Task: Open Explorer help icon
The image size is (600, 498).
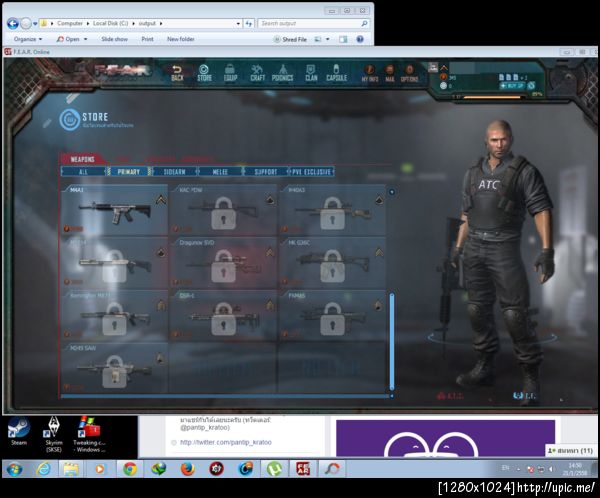Action: tap(360, 39)
